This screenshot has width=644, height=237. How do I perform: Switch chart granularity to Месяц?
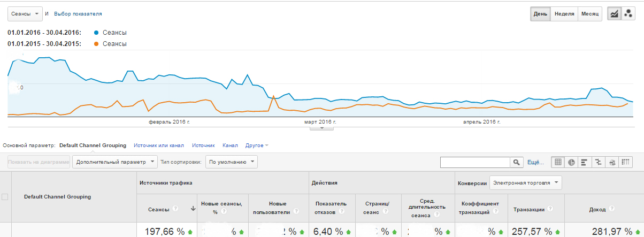[x=590, y=14]
